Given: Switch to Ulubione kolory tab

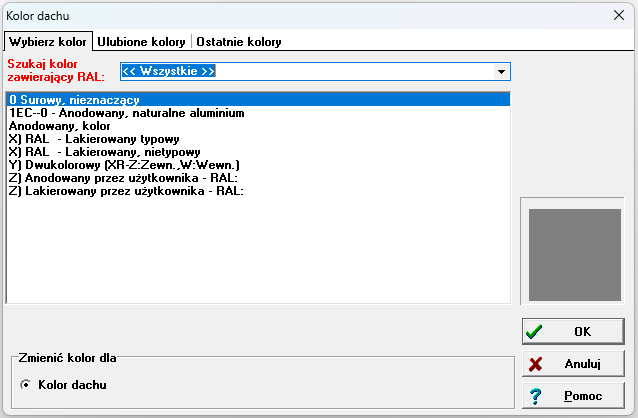Looking at the screenshot, I should pos(142,42).
